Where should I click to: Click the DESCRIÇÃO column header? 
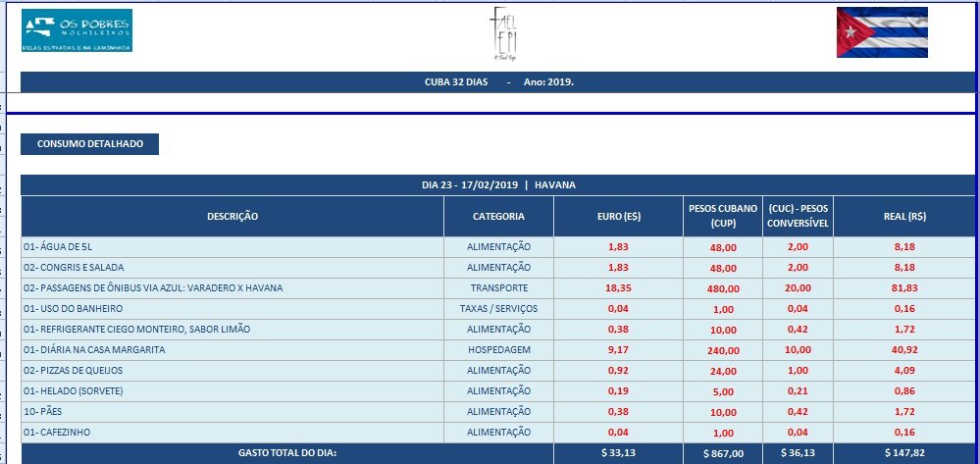[232, 216]
